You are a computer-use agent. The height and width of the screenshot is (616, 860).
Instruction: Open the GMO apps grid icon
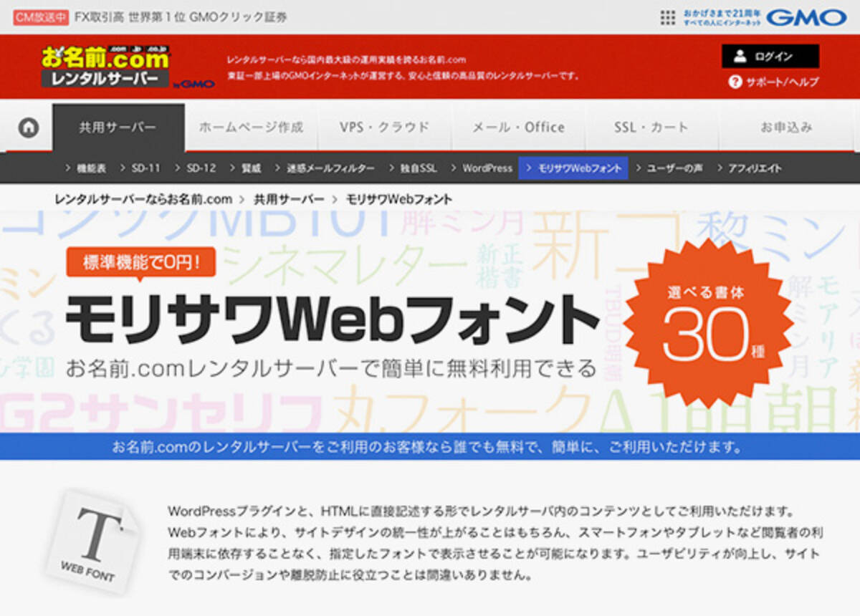pyautogui.click(x=668, y=17)
